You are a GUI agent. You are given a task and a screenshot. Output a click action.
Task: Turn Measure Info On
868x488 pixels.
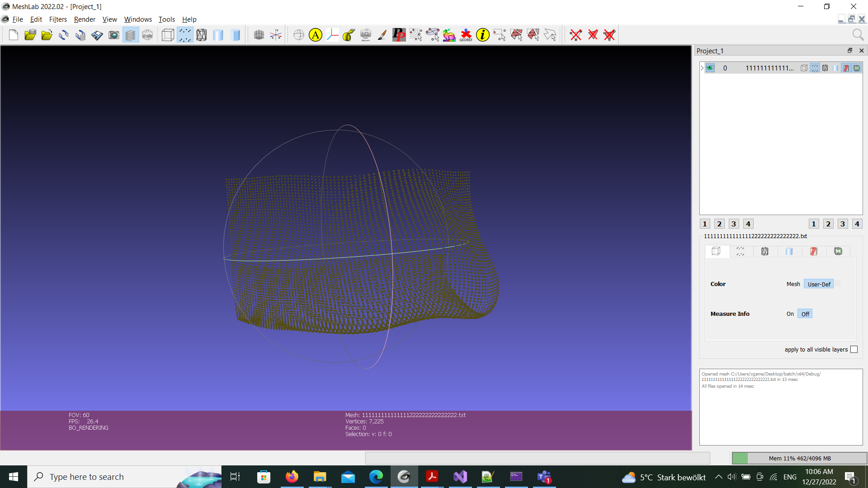tap(790, 314)
